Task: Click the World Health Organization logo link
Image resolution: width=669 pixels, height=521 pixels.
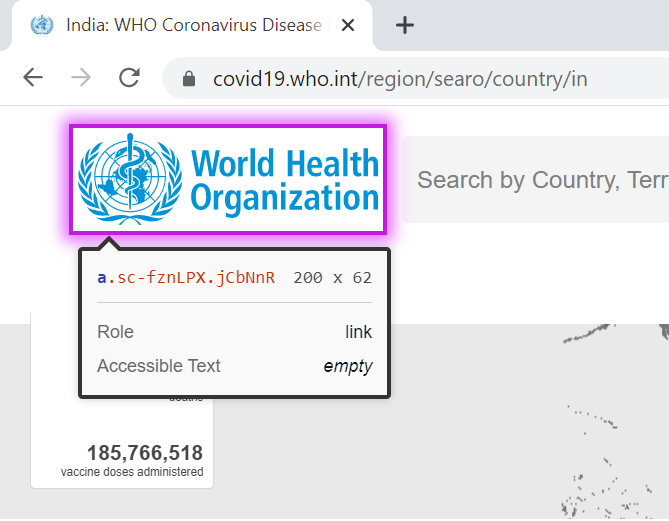Action: (228, 179)
